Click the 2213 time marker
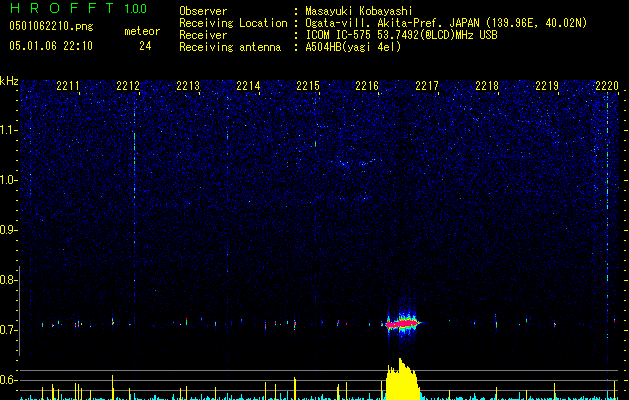629x400 pixels. tap(188, 86)
